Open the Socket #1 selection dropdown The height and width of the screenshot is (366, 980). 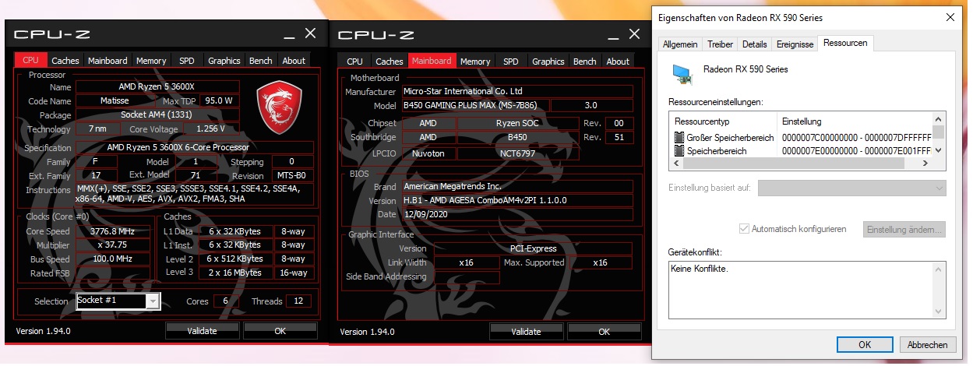(153, 301)
